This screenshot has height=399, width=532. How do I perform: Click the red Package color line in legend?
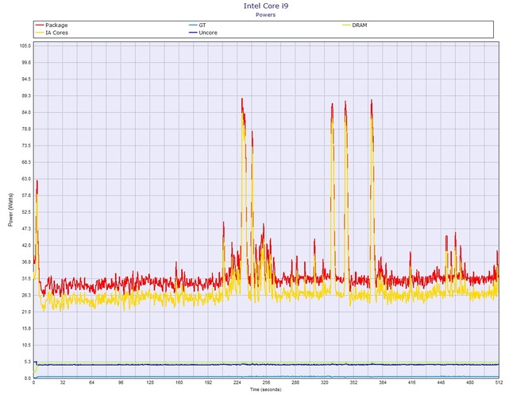pos(40,25)
